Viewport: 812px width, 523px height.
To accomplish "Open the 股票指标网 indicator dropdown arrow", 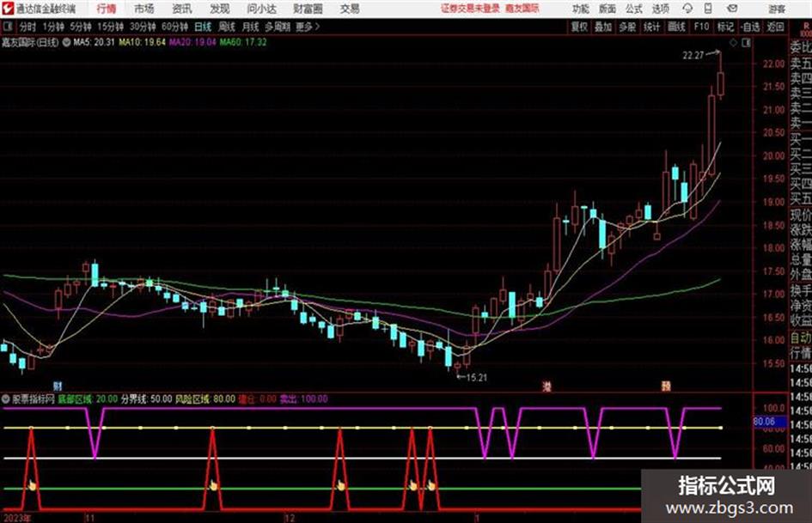I will (x=6, y=399).
